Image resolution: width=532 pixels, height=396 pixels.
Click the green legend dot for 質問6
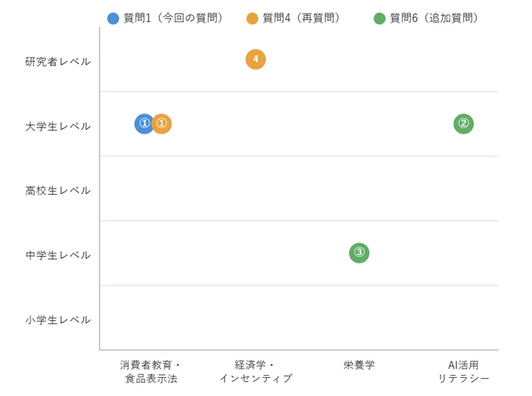379,18
